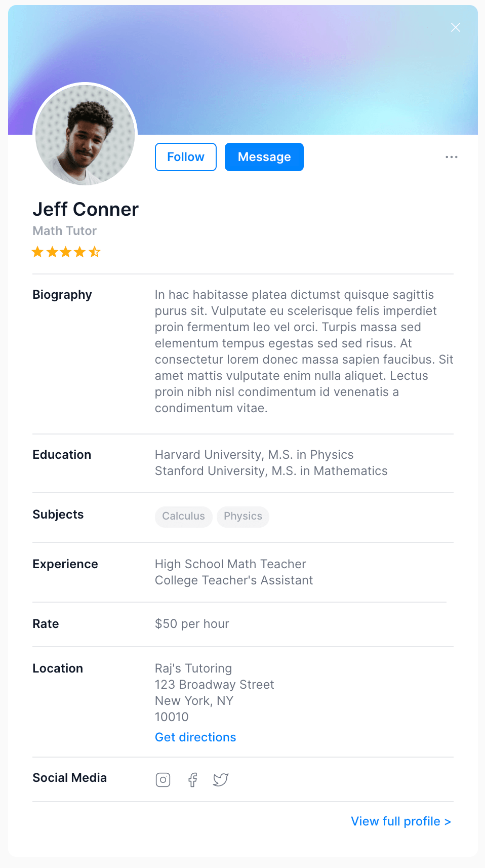Click the Get directions link
485x868 pixels.
(195, 737)
